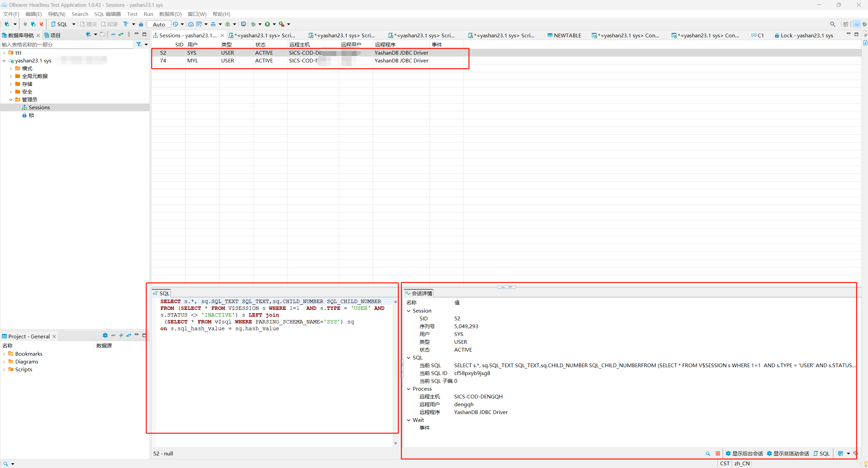868x468 pixels.
Task: Click the schema compare network icon
Action: [213, 24]
